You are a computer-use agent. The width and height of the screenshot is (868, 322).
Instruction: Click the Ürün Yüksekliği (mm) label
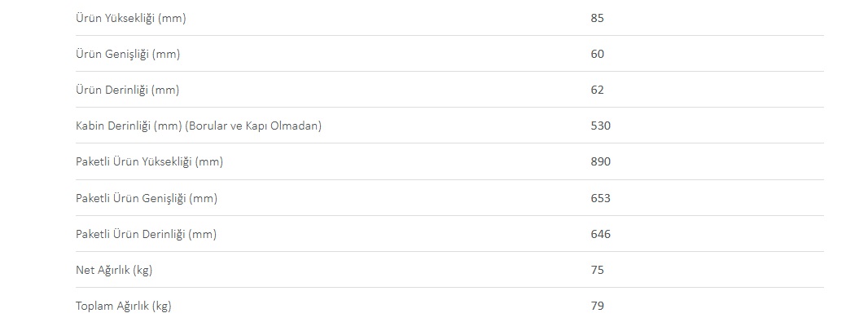tap(130, 18)
